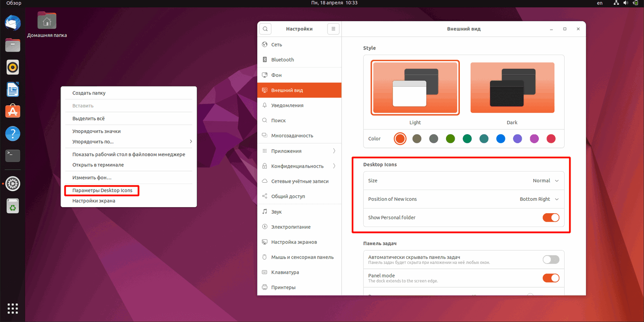Open Thunderbird mail from the dock
Viewport: 644px width, 322px height.
tap(12, 22)
